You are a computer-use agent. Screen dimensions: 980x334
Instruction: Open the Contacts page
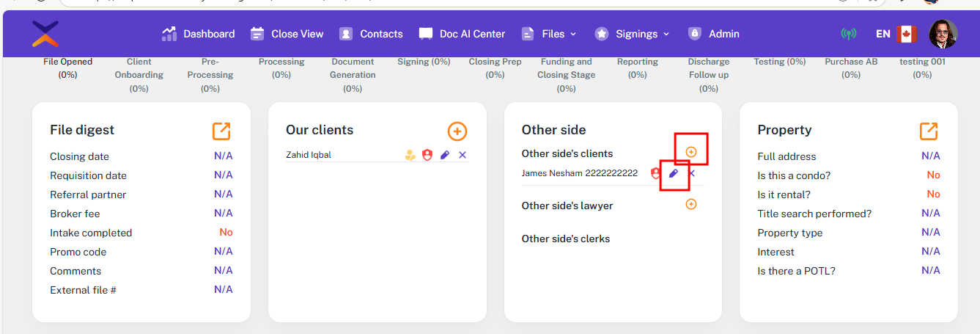(371, 34)
